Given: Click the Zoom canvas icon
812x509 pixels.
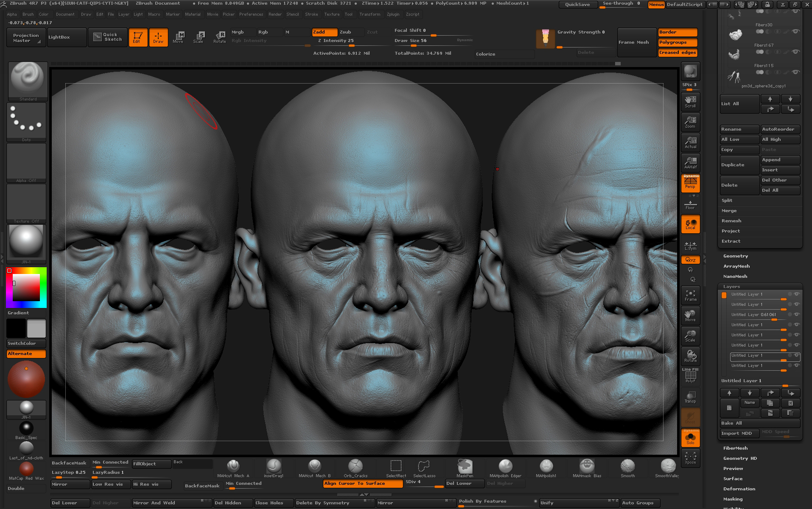Looking at the screenshot, I should [690, 122].
